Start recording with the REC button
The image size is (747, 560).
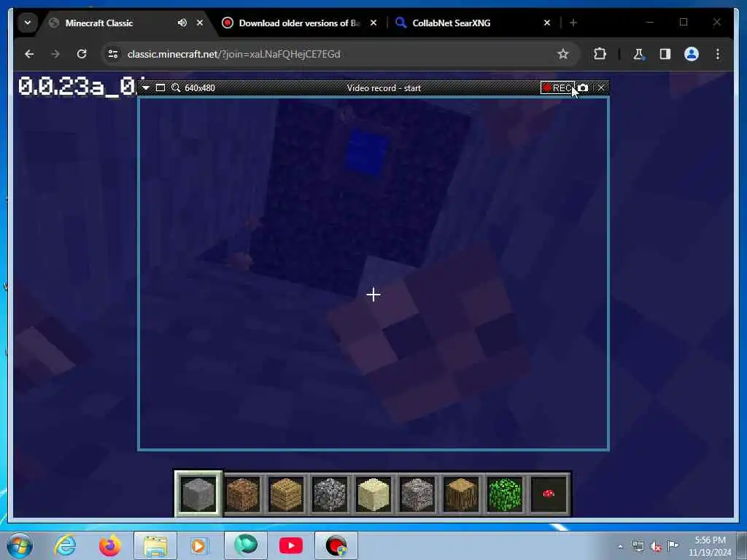[x=557, y=87]
